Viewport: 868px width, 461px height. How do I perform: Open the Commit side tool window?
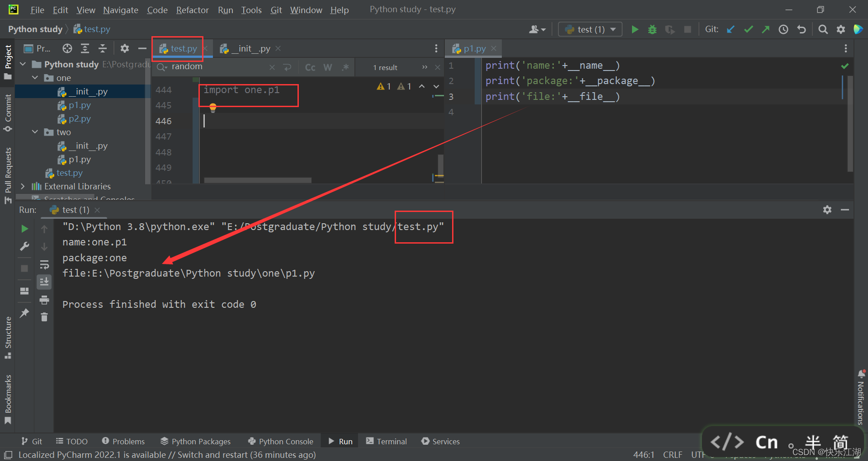[x=8, y=112]
